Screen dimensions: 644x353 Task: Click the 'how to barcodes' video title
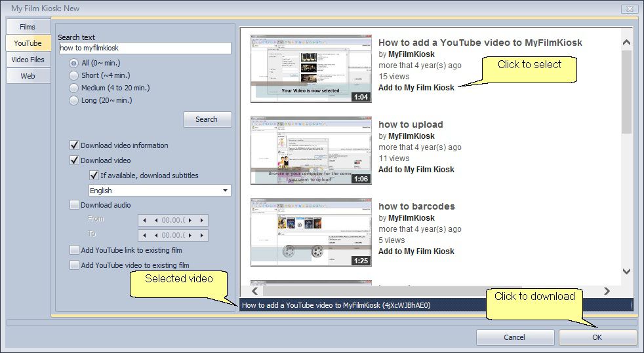(416, 207)
